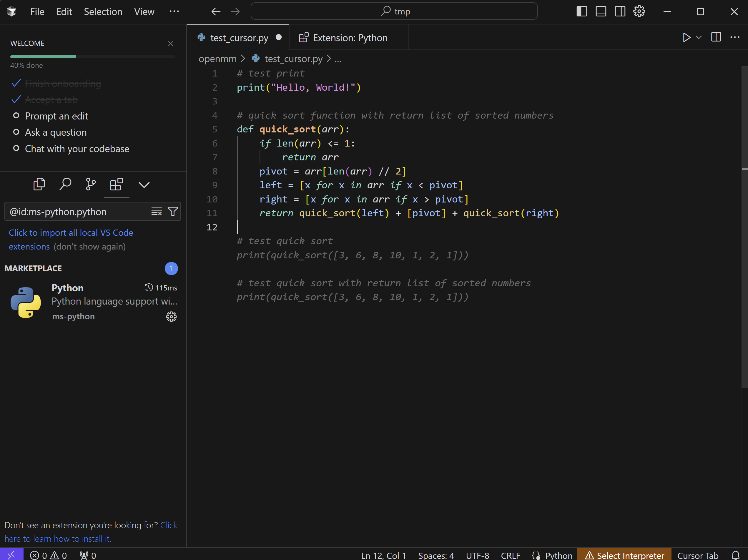
Task: Open the Edit menu
Action: tap(64, 11)
